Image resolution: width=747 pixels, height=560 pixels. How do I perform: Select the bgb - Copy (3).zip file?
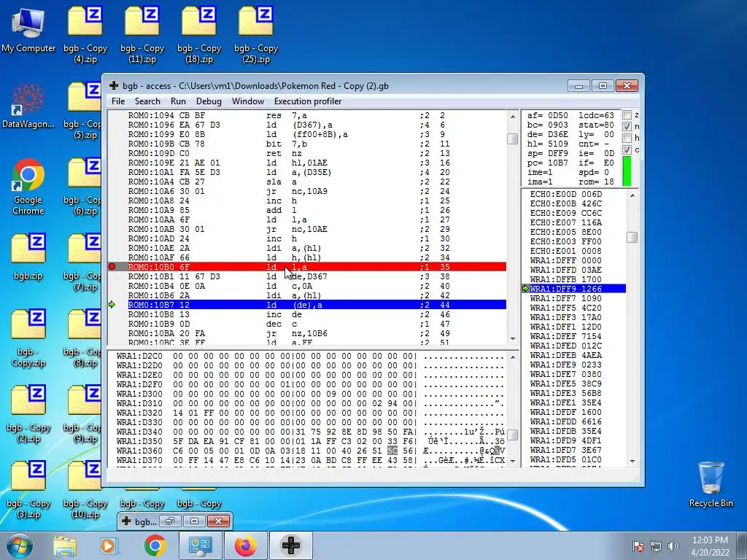click(x=28, y=491)
